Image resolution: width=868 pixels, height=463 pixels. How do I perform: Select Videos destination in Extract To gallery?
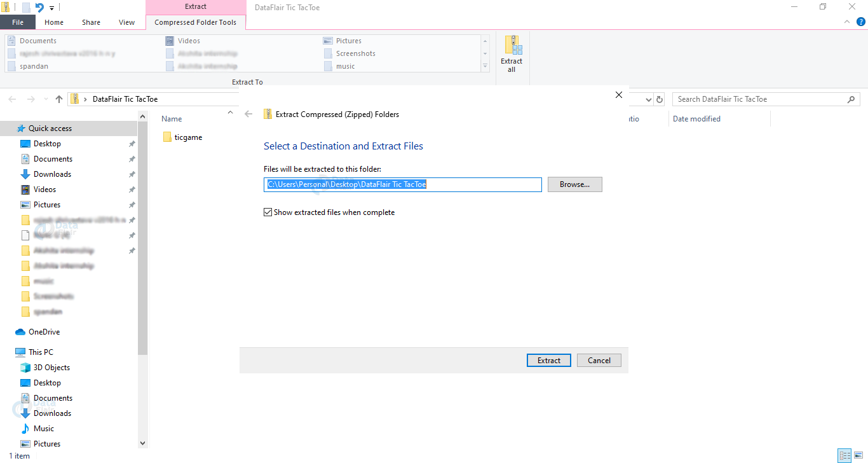183,41
